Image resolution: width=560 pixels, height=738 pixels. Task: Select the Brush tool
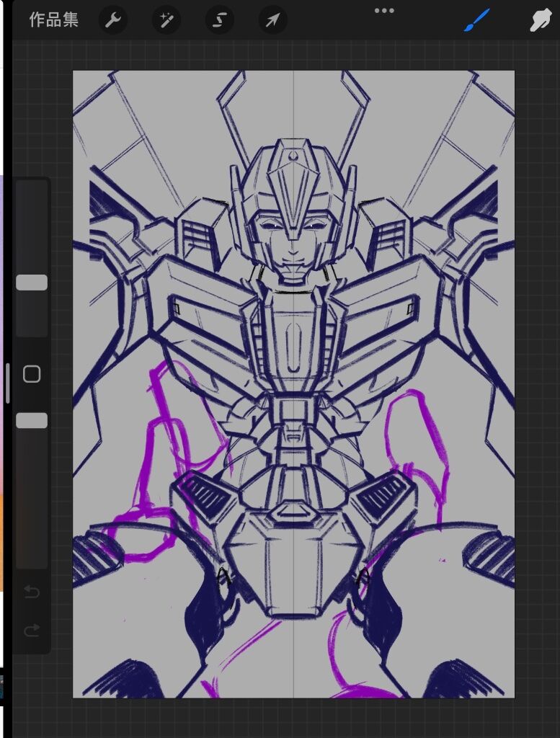[476, 20]
